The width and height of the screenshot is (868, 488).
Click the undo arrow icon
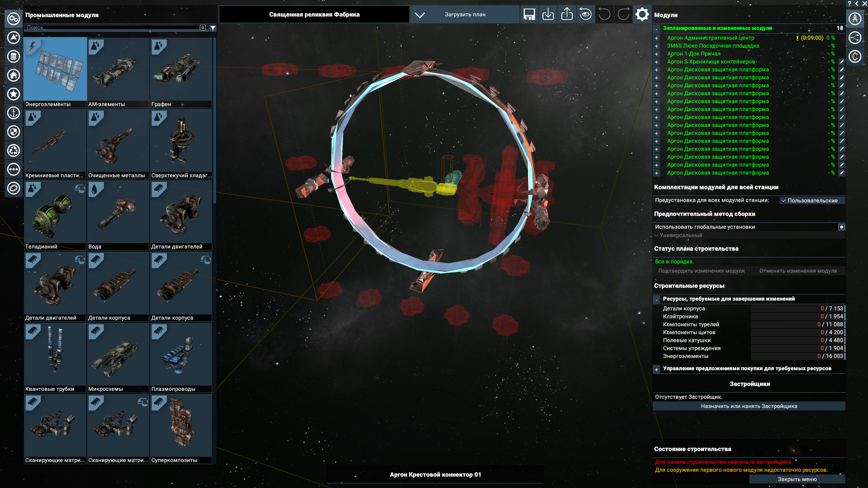tap(604, 14)
